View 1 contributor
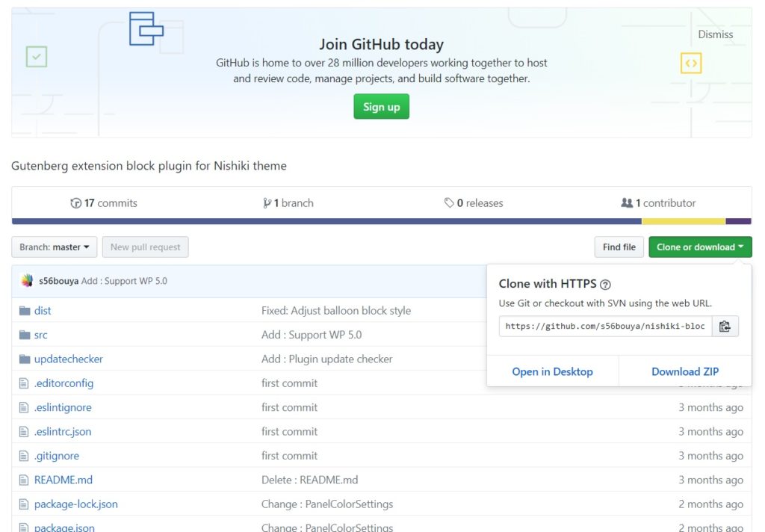Image resolution: width=765 pixels, height=532 pixels. pyautogui.click(x=658, y=203)
